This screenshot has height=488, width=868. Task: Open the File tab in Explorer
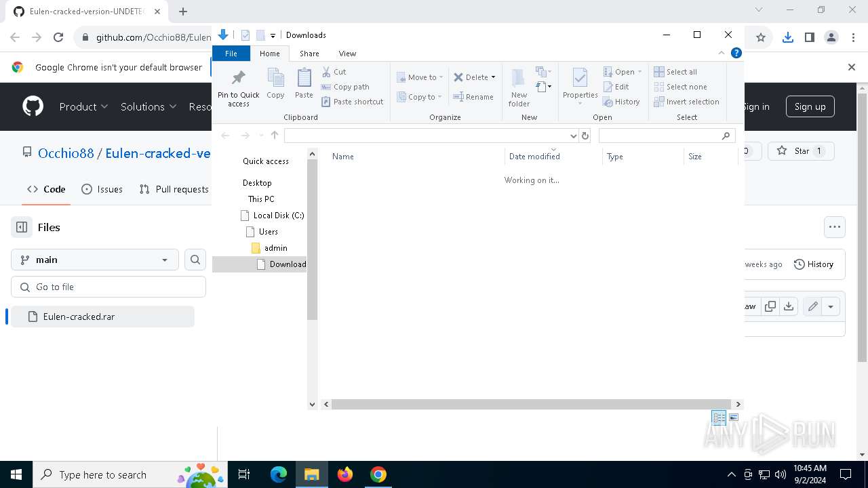point(231,54)
